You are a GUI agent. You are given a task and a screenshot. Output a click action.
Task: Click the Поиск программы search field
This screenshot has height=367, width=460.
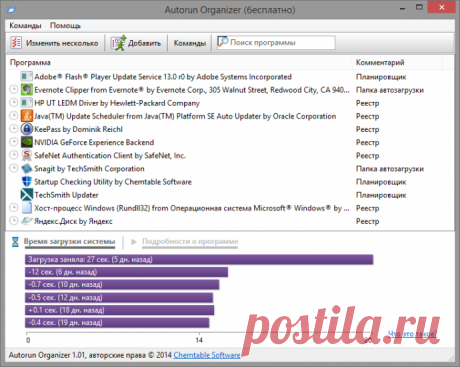276,43
